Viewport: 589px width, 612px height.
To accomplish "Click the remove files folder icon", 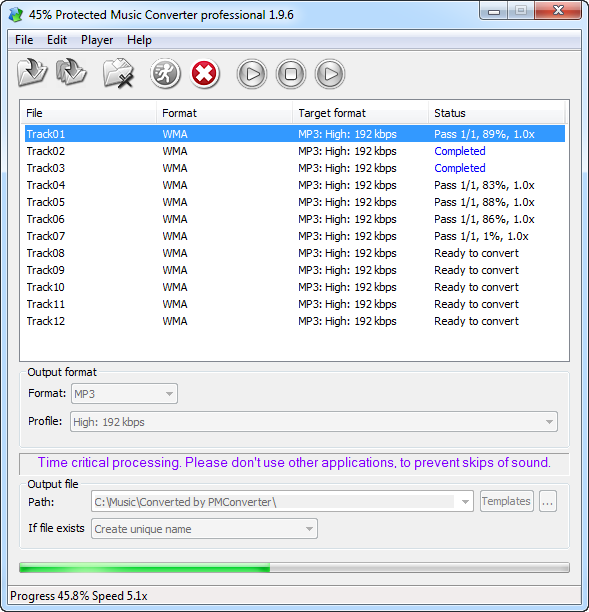I will click(118, 73).
